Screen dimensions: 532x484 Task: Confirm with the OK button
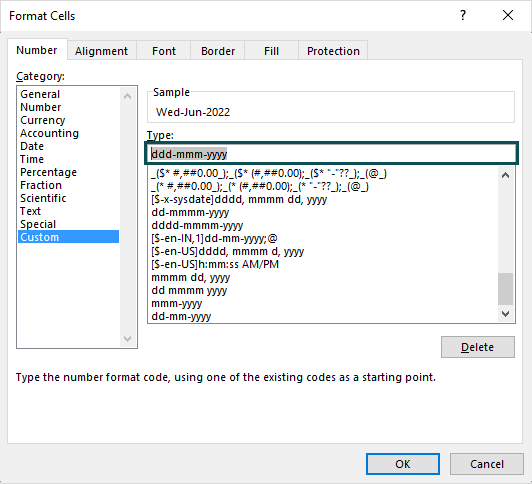403,464
